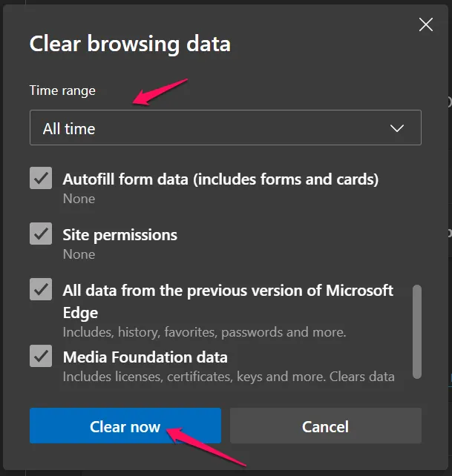The height and width of the screenshot is (476, 452).
Task: Click the 'Clear browsing data' dialog title
Action: [130, 44]
